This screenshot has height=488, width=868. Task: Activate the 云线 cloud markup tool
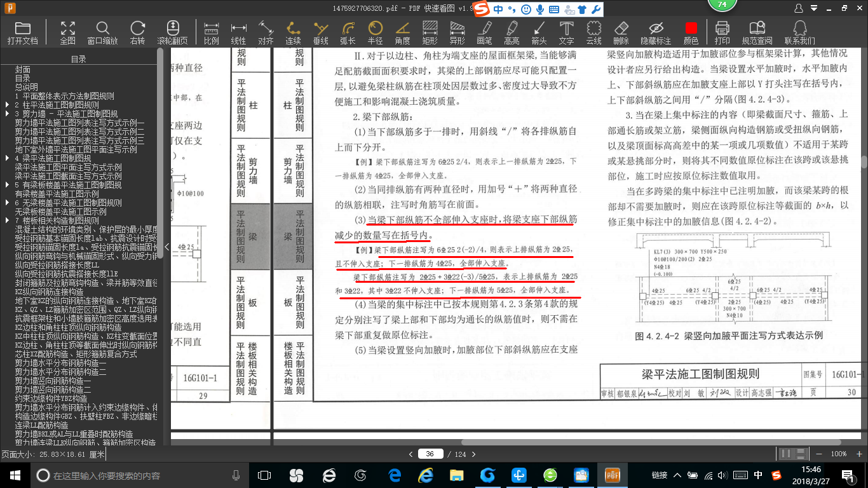pos(593,30)
